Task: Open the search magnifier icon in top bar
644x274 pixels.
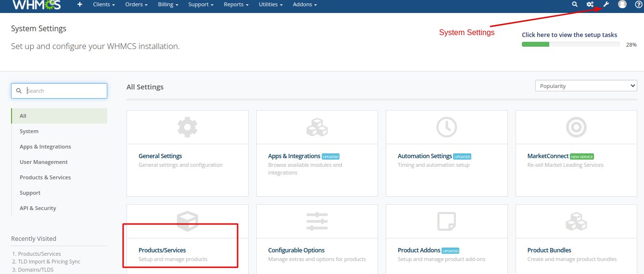Action: coord(575,4)
